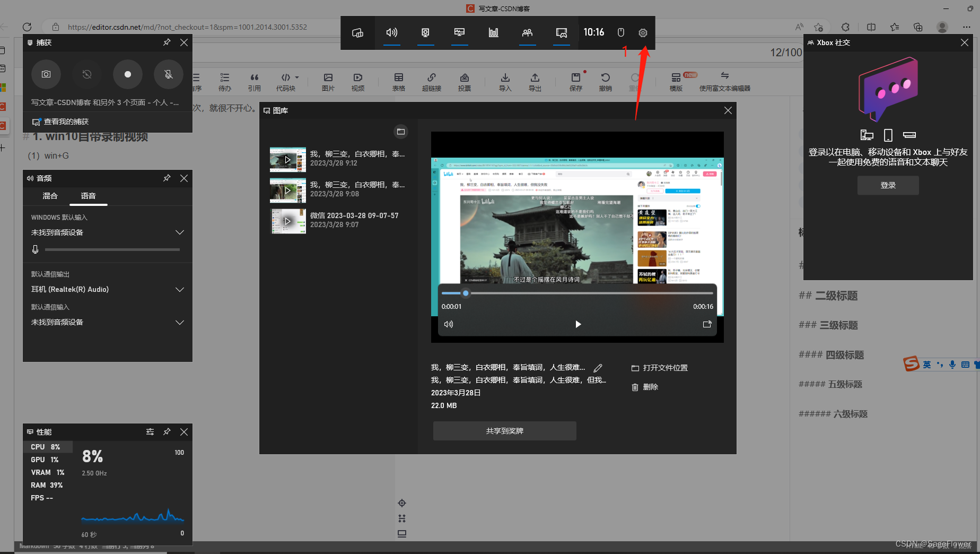Expand the WINDOWS 默认输入 device dropdown
Viewport: 980px width, 554px height.
pos(108,232)
